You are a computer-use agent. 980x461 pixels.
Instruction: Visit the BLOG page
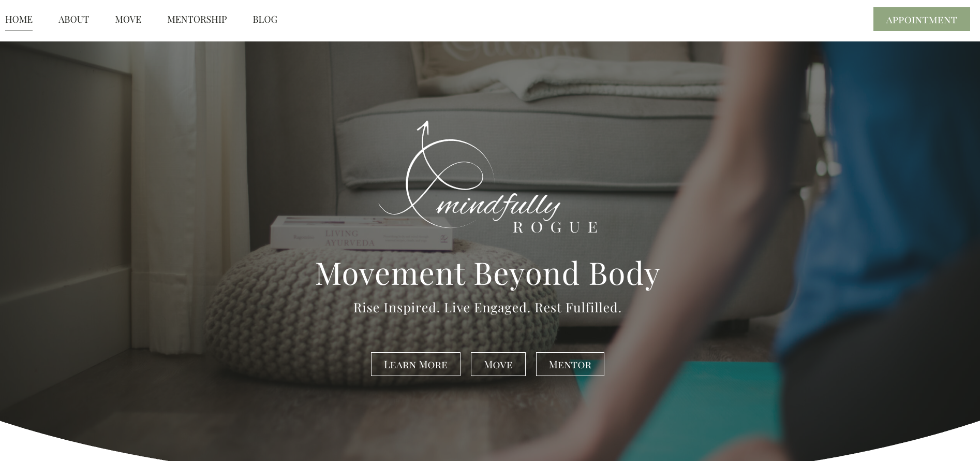pos(265,20)
